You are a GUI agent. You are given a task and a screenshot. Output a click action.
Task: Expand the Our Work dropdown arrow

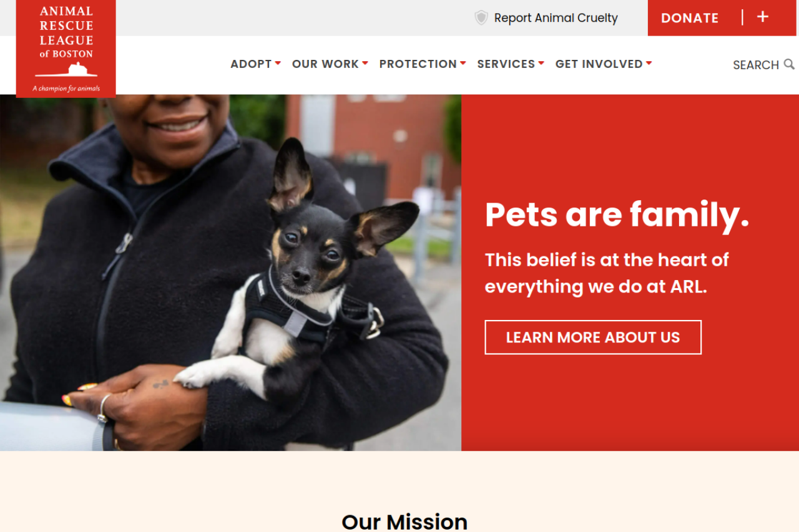tap(365, 63)
